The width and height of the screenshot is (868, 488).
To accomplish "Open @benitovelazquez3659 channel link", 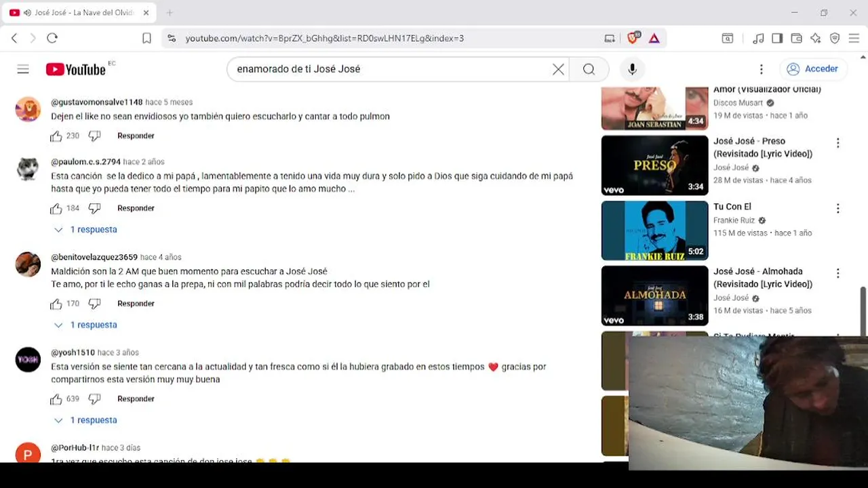I will 94,258.
